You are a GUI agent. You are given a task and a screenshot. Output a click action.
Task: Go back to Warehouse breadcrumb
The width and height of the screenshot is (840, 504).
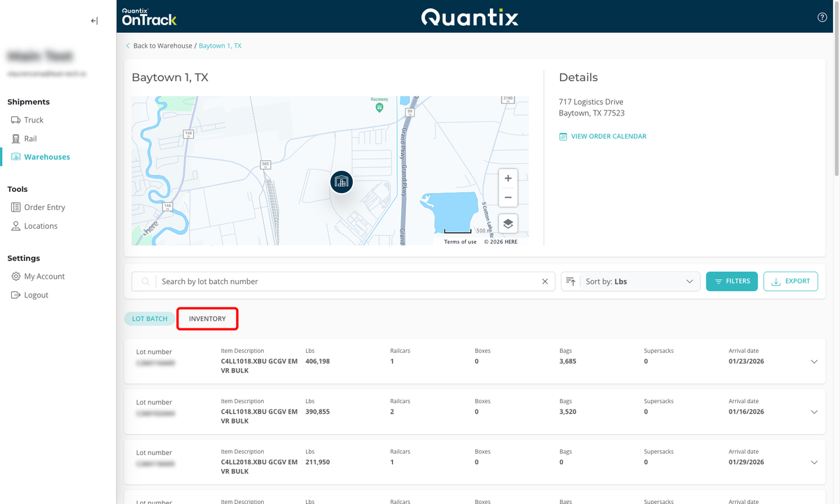[162, 45]
